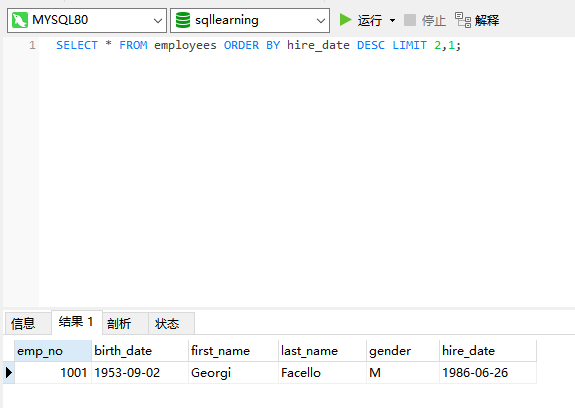This screenshot has height=408, width=575.
Task: Select the Georgi first name cell
Action: [233, 373]
